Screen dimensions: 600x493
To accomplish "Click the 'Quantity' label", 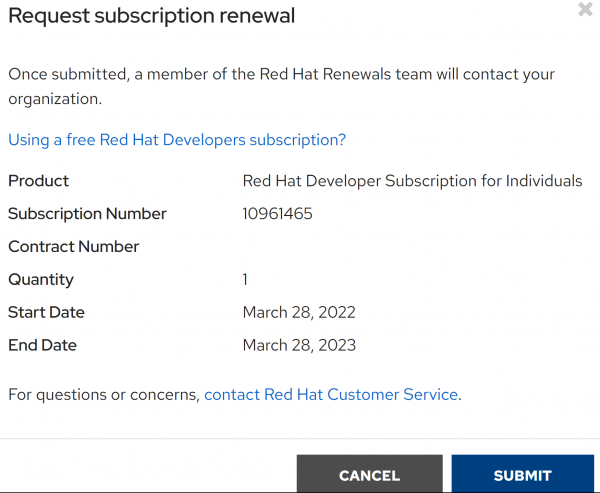I will pyautogui.click(x=41, y=280).
